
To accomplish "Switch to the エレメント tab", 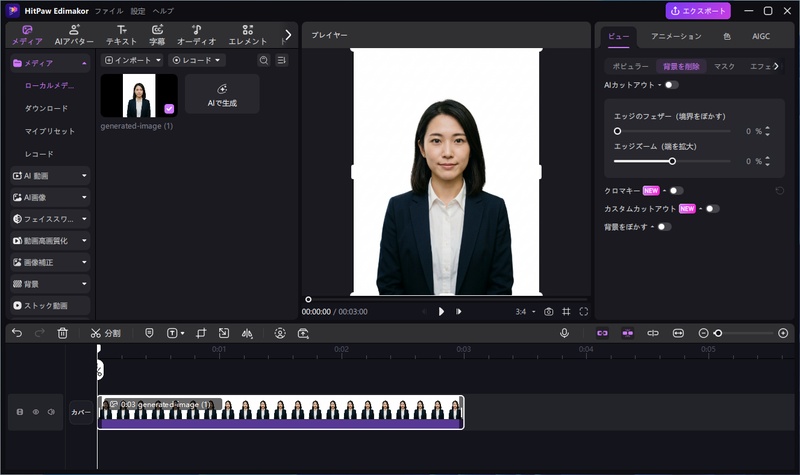I will [x=247, y=35].
